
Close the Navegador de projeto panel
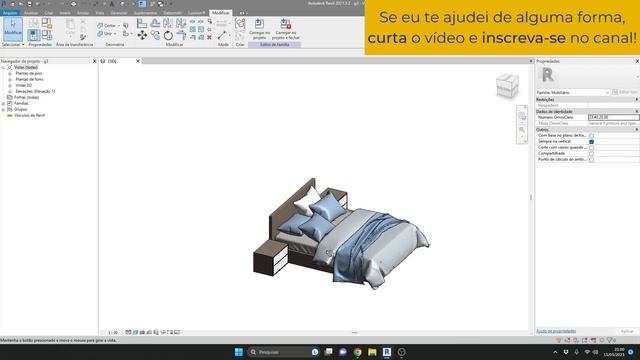(95, 61)
